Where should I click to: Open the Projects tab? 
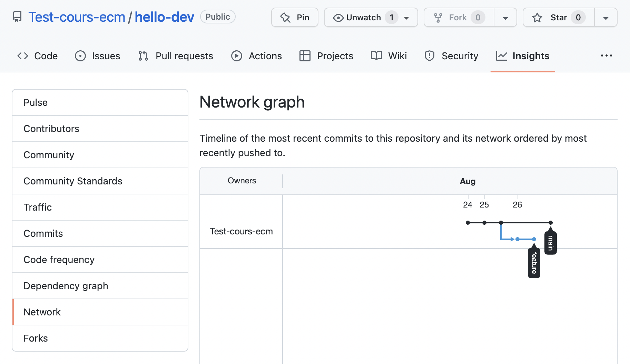tap(326, 56)
